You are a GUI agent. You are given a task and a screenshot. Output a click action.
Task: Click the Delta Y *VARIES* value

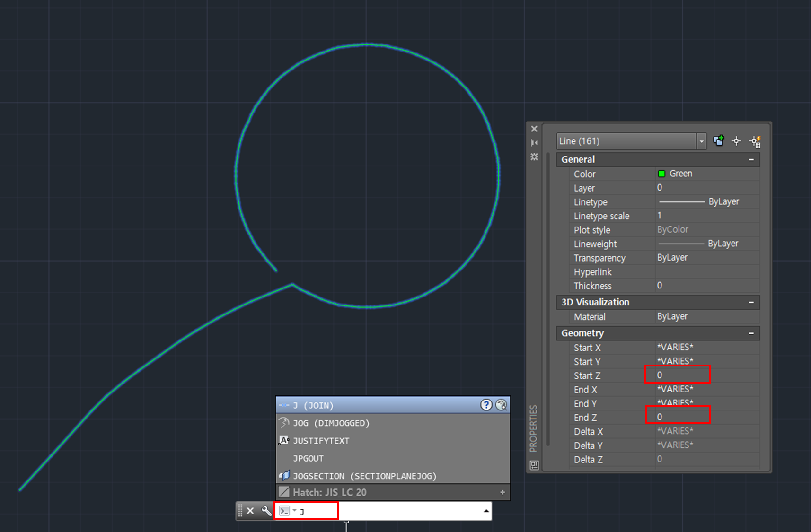707,445
